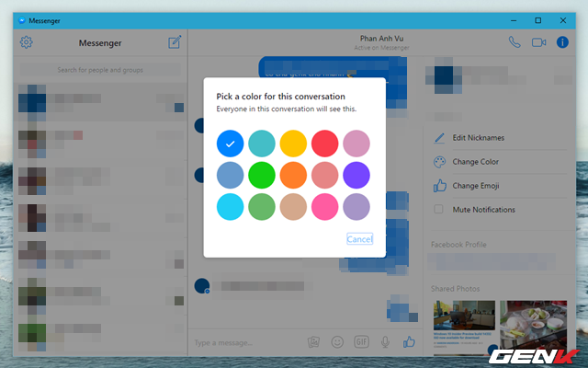Open the GIF picker
The image size is (588, 368).
pos(361,341)
